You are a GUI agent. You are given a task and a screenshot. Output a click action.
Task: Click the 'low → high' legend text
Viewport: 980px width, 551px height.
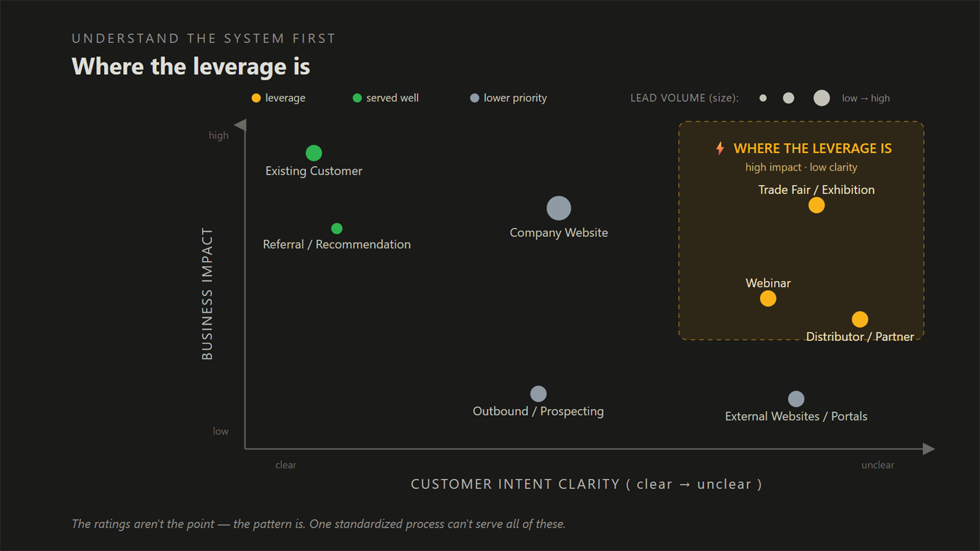866,98
